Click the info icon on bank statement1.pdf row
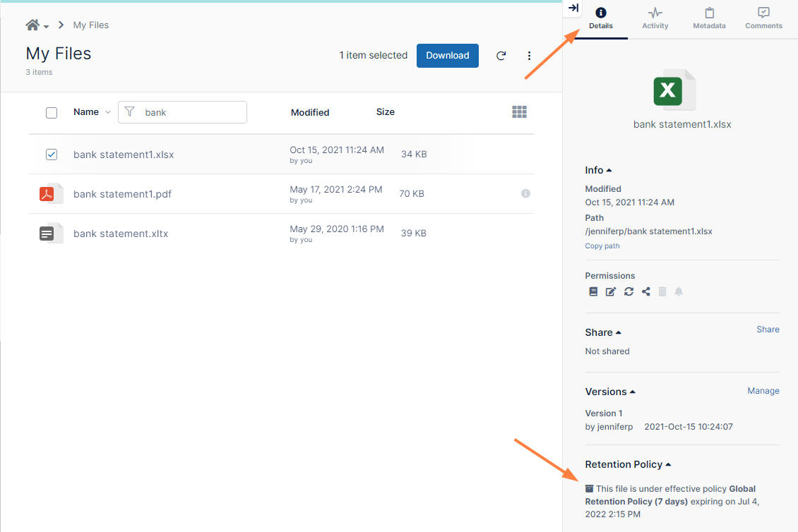This screenshot has height=532, width=798. pos(525,193)
